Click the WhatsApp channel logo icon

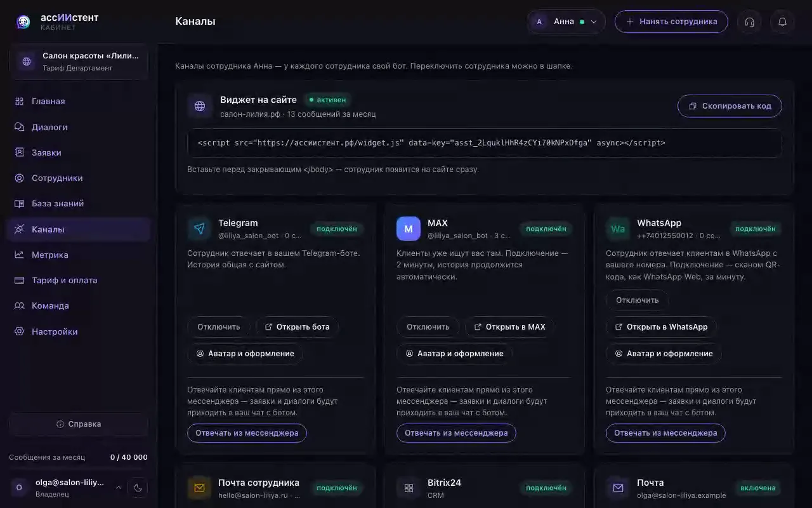[x=618, y=229]
